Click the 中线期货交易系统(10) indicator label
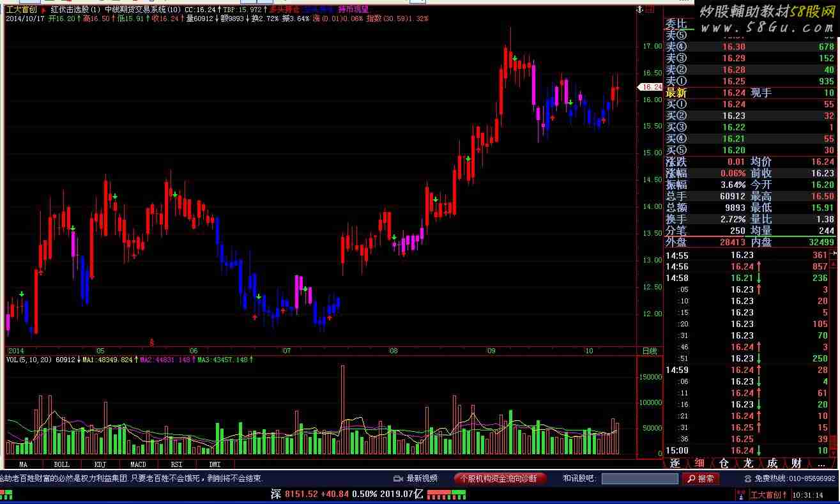840x504 pixels. tap(143, 10)
